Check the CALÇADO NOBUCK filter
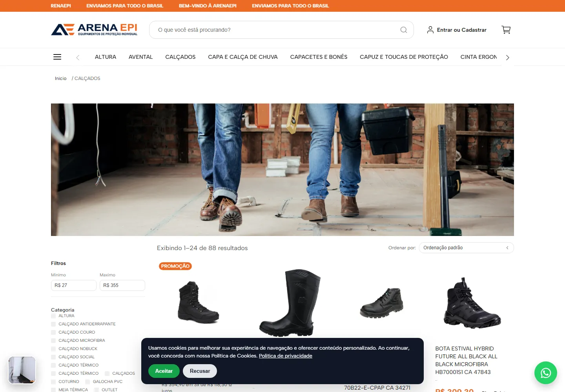The width and height of the screenshot is (565, 392). (53, 349)
